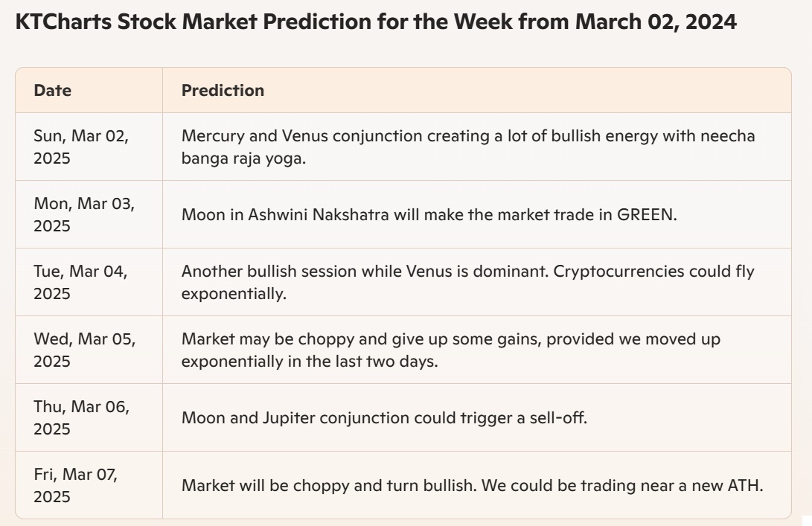Click the Mon, Mar 03, 2025 date cell
Image resolution: width=812 pixels, height=526 pixels.
click(x=89, y=214)
